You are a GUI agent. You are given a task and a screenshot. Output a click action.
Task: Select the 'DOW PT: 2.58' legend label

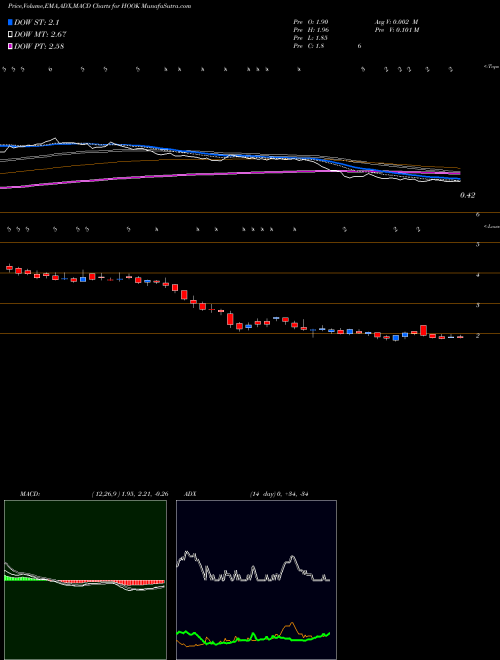click(x=39, y=46)
